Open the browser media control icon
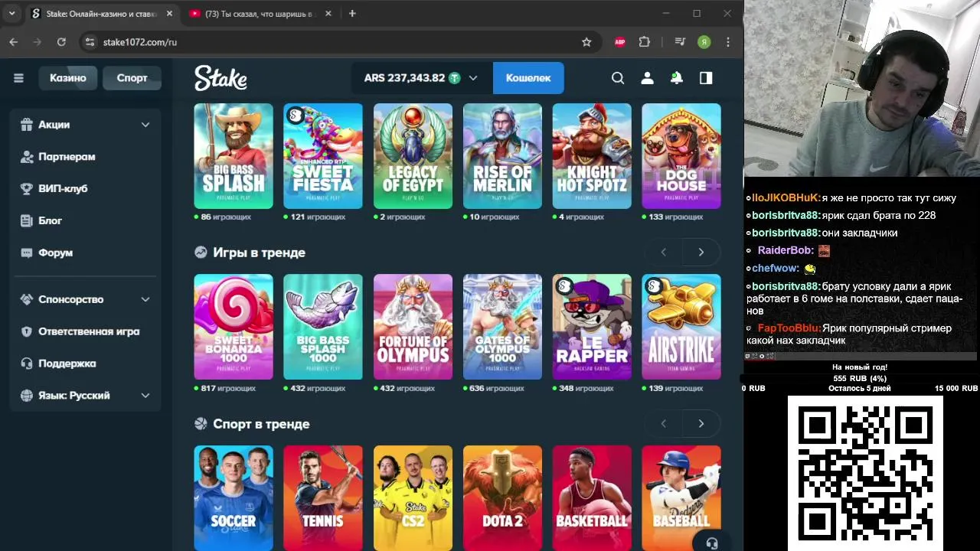 [679, 42]
